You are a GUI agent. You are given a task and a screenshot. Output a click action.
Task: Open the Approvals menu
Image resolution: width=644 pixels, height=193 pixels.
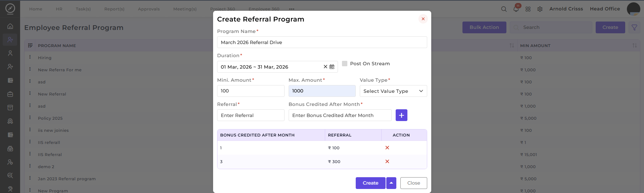point(149,9)
